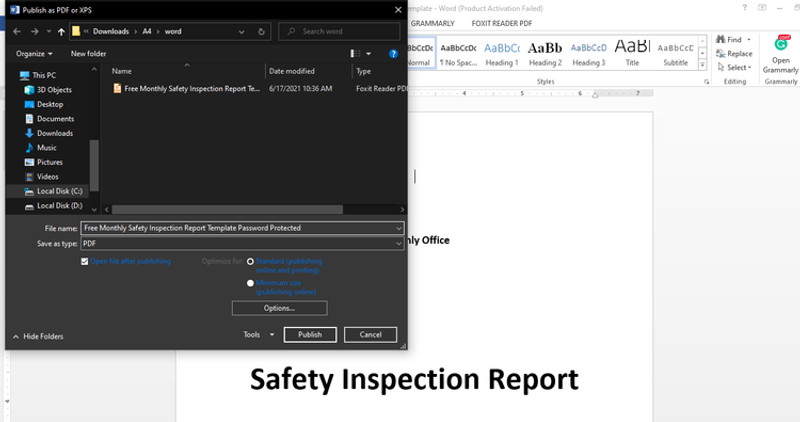Select Minimum size optimization

(250, 283)
